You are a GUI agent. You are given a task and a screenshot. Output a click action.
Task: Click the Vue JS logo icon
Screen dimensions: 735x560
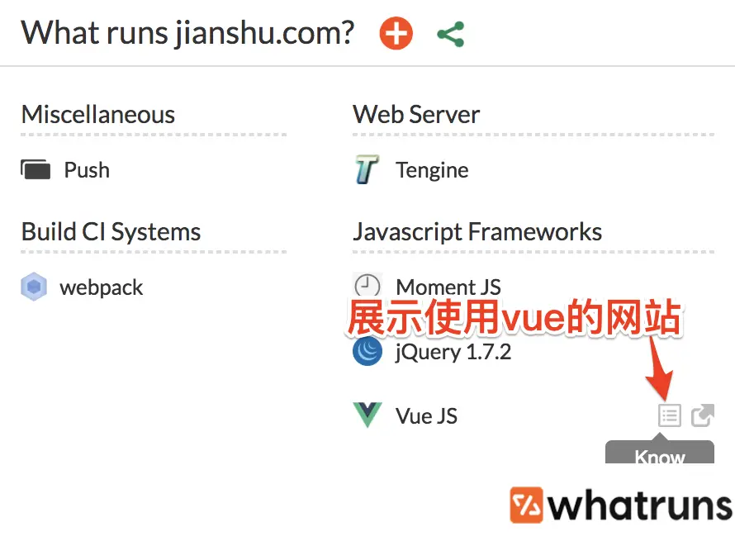click(x=367, y=415)
